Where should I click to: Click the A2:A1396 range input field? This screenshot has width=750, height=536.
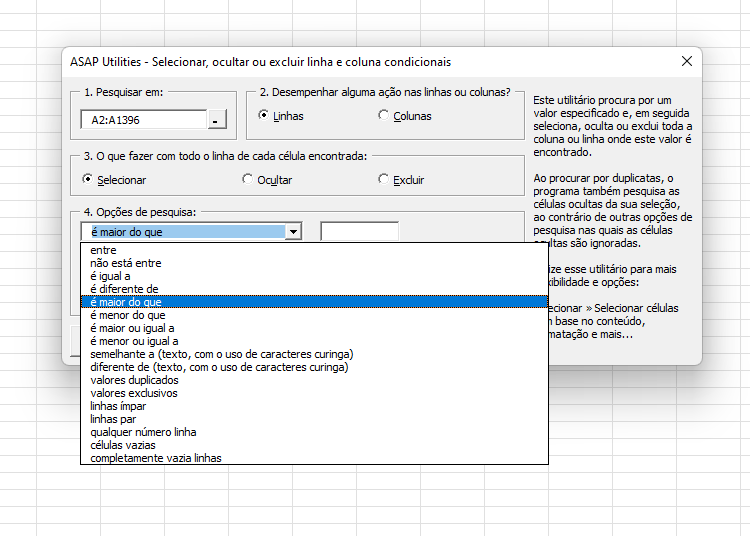click(144, 120)
